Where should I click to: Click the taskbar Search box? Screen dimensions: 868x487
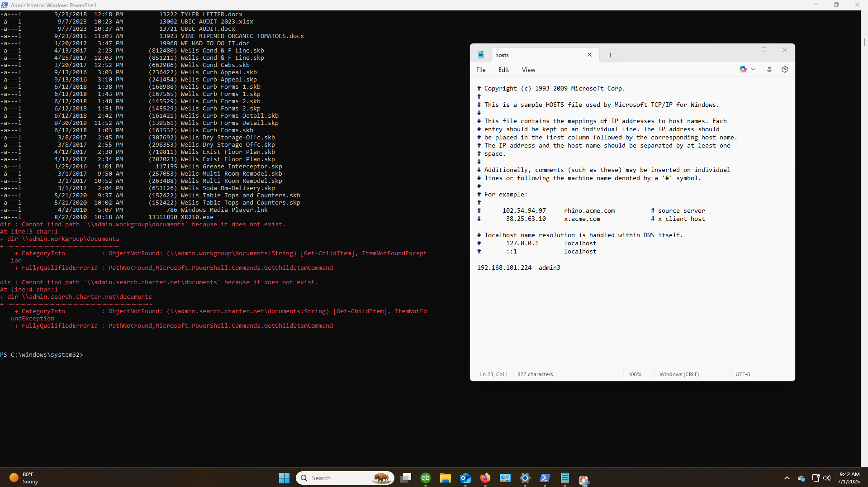pos(345,478)
